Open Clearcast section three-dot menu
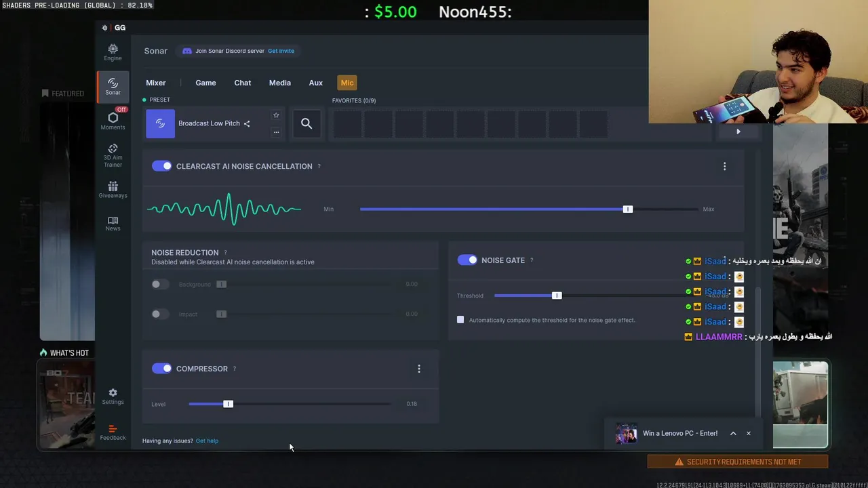The width and height of the screenshot is (868, 488). click(724, 166)
